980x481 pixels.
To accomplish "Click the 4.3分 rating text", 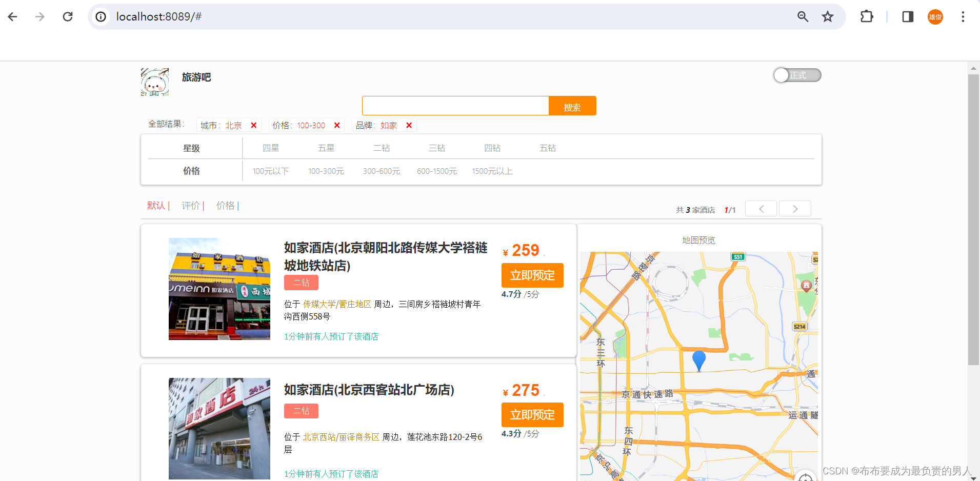I will click(511, 434).
